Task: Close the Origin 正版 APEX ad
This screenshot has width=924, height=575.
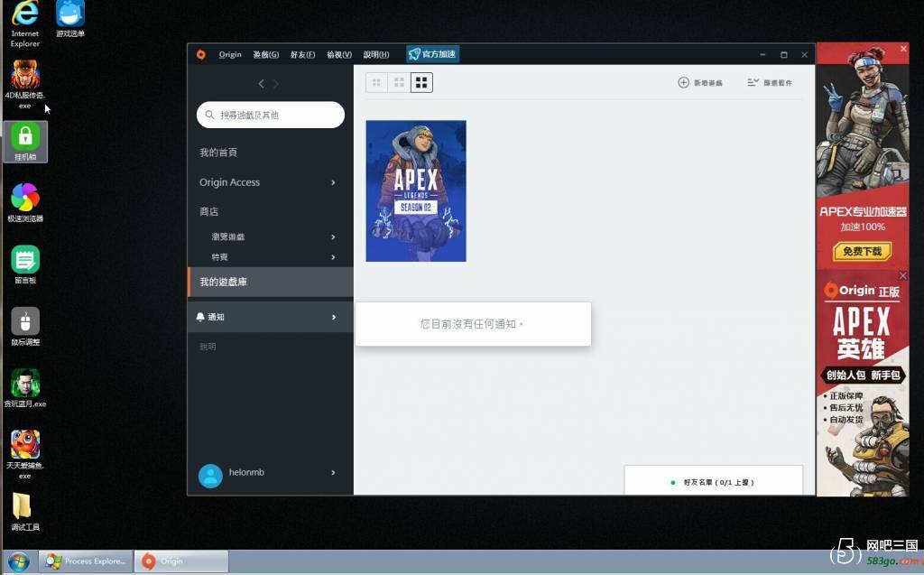Action: [x=902, y=275]
